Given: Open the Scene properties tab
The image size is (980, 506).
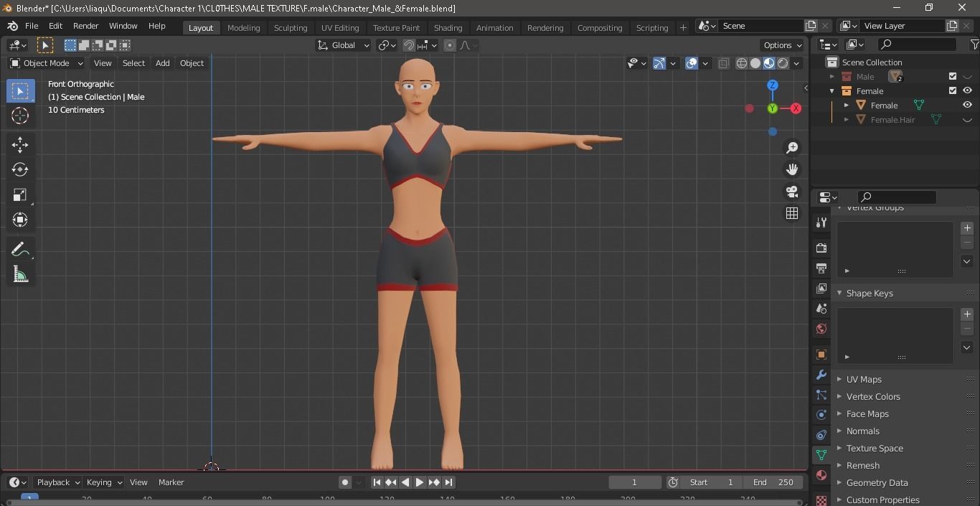Looking at the screenshot, I should 821,309.
